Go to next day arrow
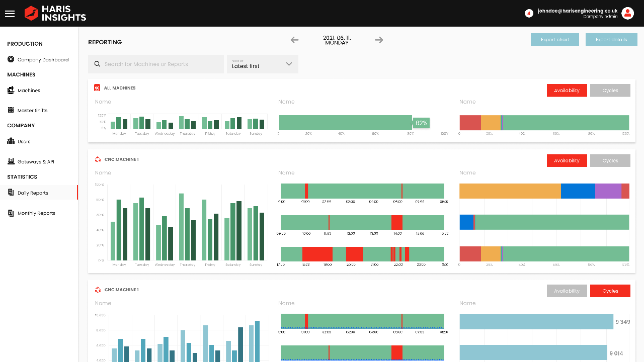The height and width of the screenshot is (362, 644). coord(379,40)
